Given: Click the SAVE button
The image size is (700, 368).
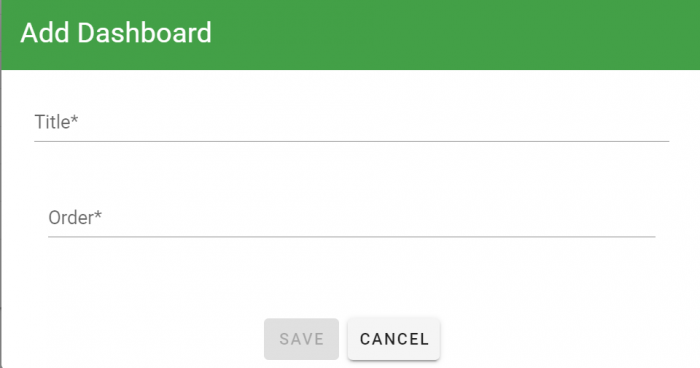Looking at the screenshot, I should click(301, 339).
